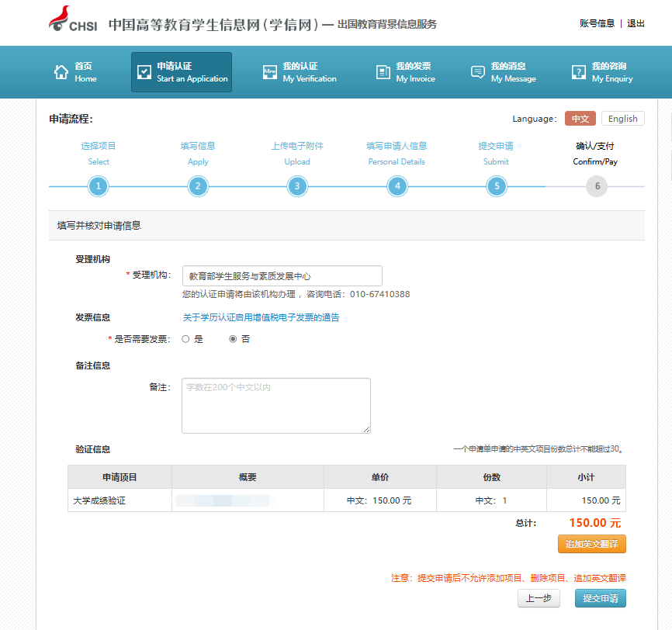Open the electronic invoice notice link
672x630 pixels.
[x=261, y=317]
